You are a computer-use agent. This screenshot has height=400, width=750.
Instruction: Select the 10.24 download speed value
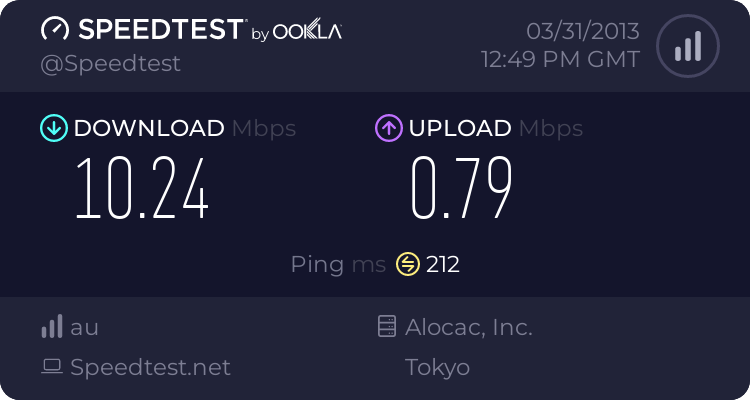pyautogui.click(x=143, y=189)
